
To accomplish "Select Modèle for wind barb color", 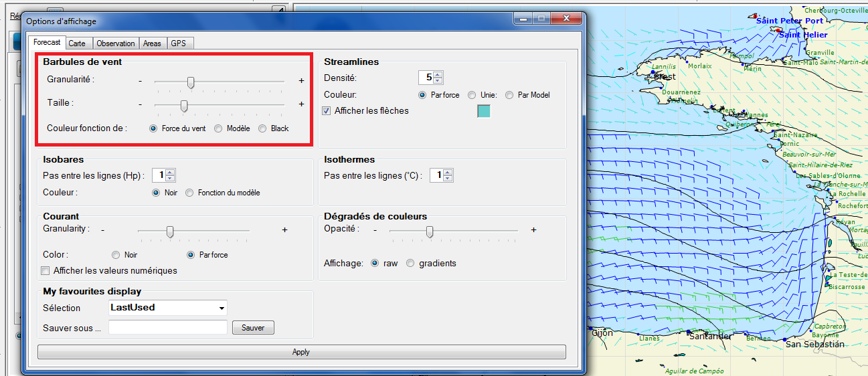I will coord(219,128).
